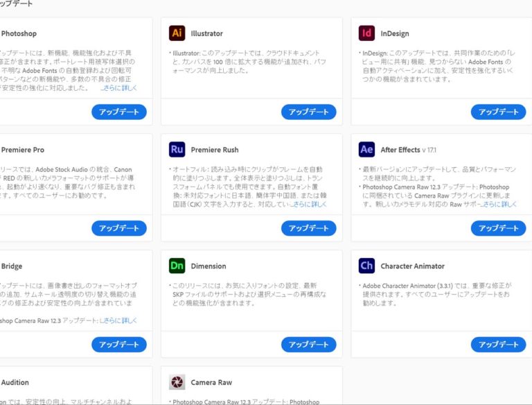Click the Character Animator card title
Image resolution: width=532 pixels, height=405 pixels.
[413, 266]
